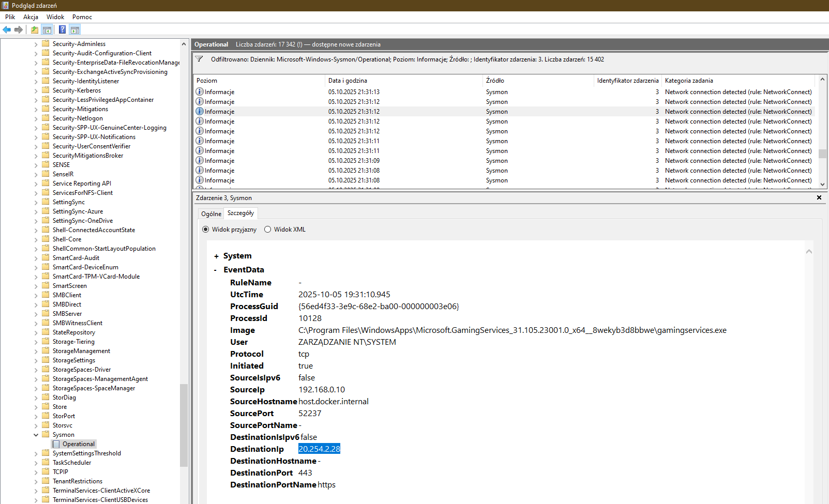This screenshot has height=504, width=829.
Task: Click the Poziom column header
Action: click(x=259, y=81)
